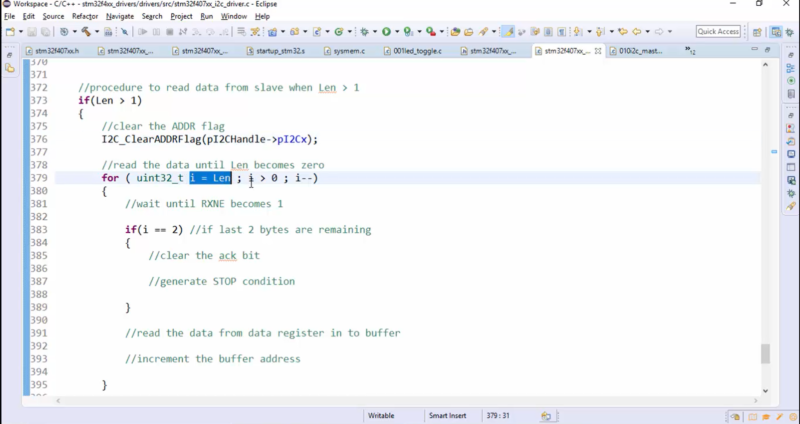Open the sysmem.c editor tab
The image size is (800, 424).
pos(348,50)
